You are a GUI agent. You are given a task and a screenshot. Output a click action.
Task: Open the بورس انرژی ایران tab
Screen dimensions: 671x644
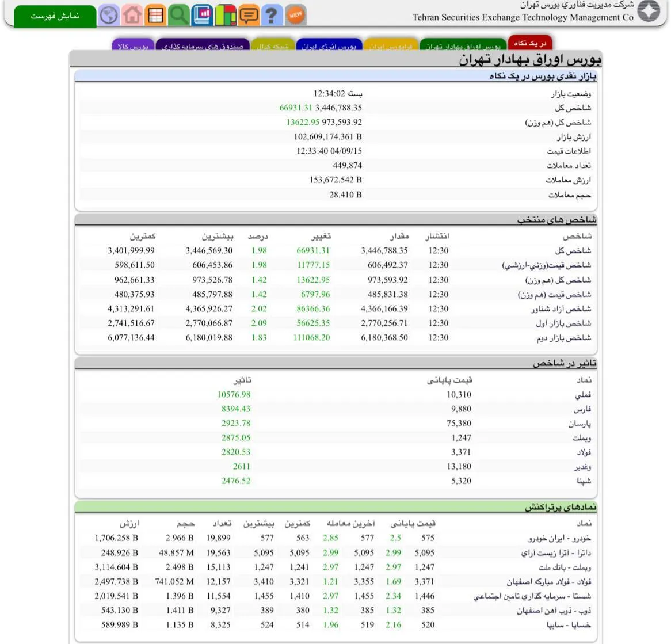329,45
